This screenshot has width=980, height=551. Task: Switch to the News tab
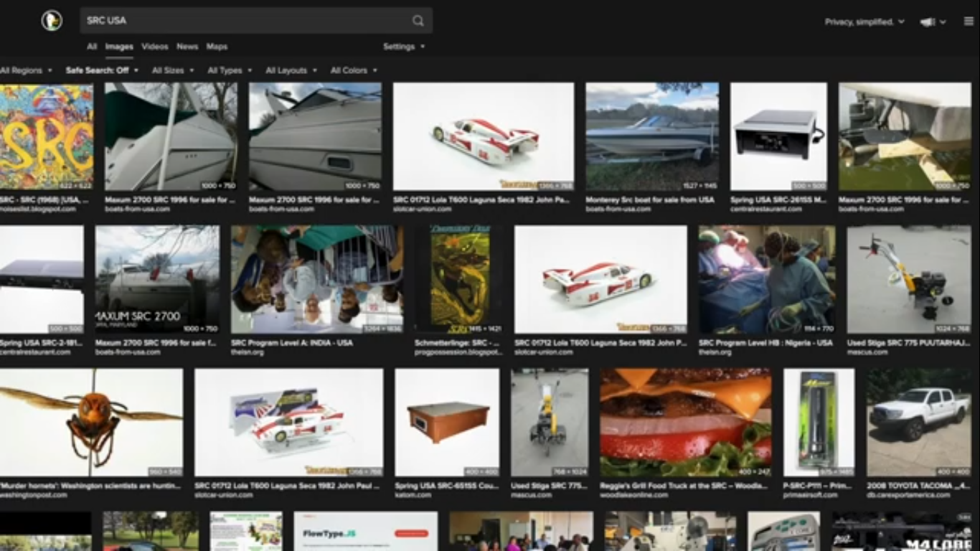pos(187,47)
